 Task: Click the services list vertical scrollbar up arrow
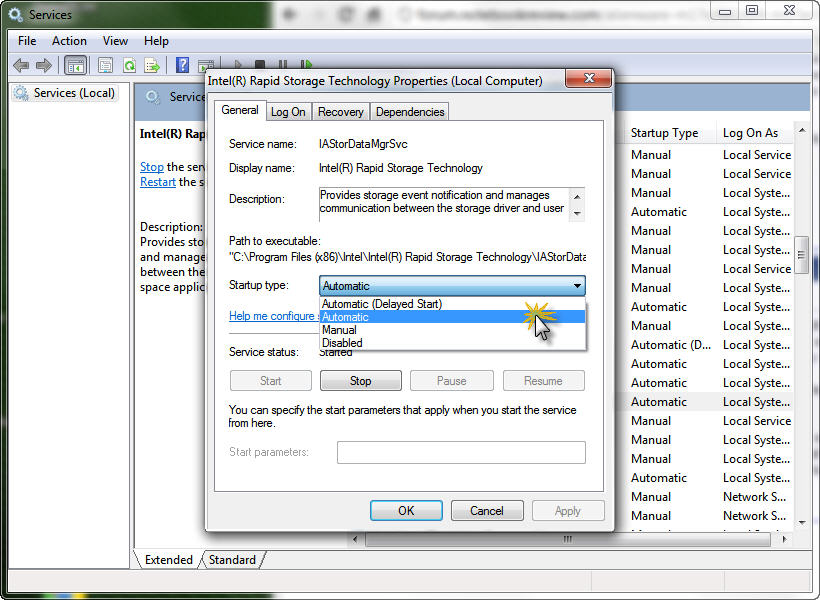[x=802, y=130]
